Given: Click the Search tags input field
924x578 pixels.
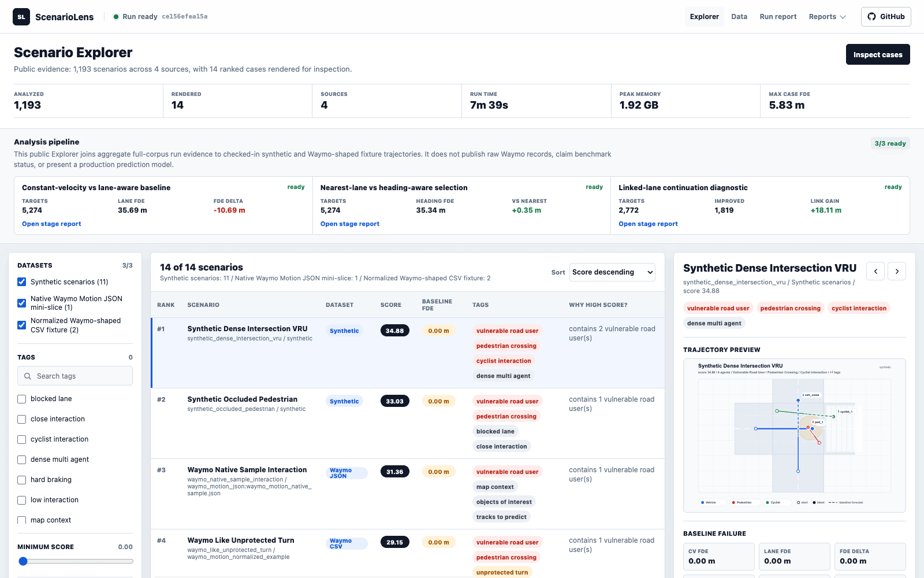Looking at the screenshot, I should coord(75,376).
